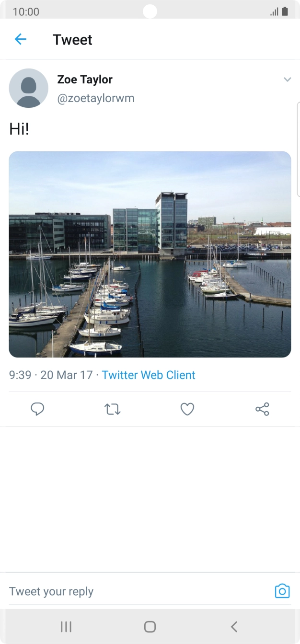View the marina photo full screen
The height and width of the screenshot is (644, 300).
click(x=150, y=254)
